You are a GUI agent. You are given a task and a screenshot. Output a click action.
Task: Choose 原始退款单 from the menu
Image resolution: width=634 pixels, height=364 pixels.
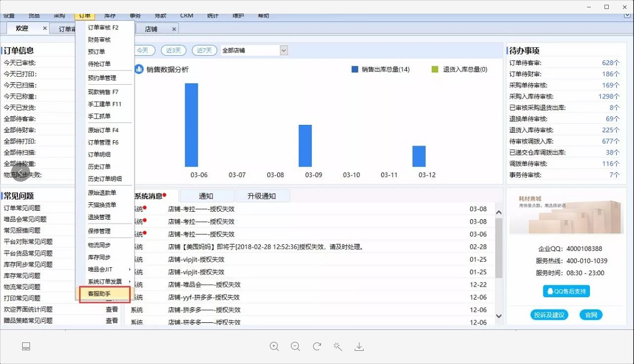click(x=102, y=193)
